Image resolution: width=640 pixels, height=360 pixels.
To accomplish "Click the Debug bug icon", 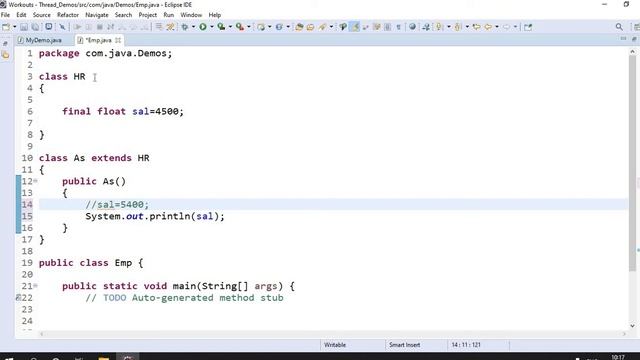I will 185,27.
